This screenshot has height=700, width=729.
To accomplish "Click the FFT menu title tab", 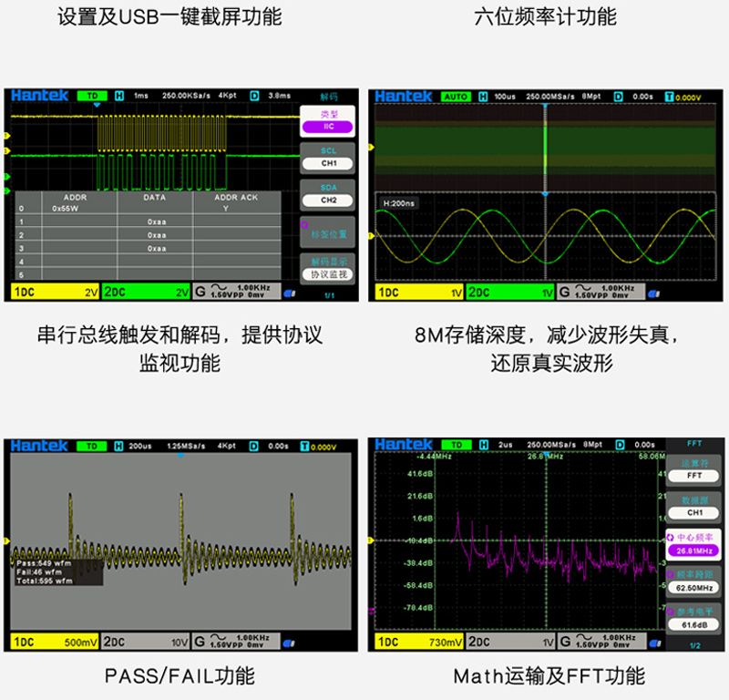I will (x=694, y=444).
